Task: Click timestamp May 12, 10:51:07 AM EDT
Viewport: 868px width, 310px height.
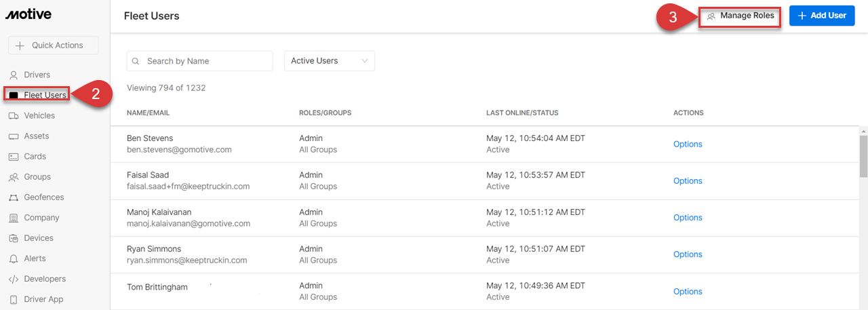Action: tap(536, 249)
